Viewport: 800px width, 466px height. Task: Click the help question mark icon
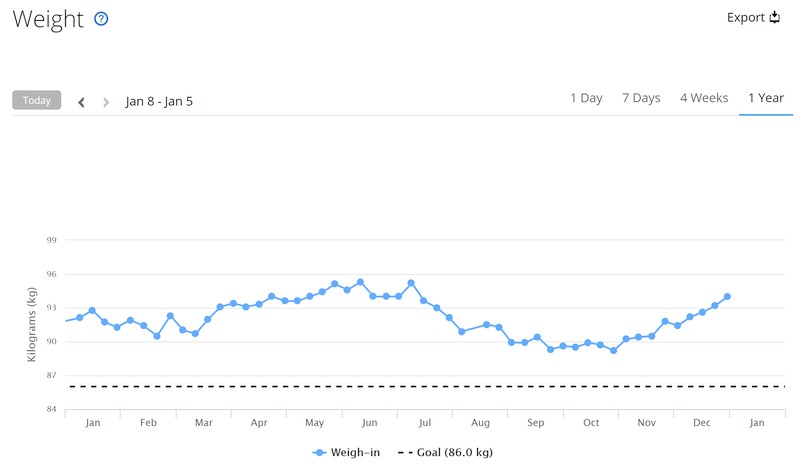pyautogui.click(x=101, y=19)
